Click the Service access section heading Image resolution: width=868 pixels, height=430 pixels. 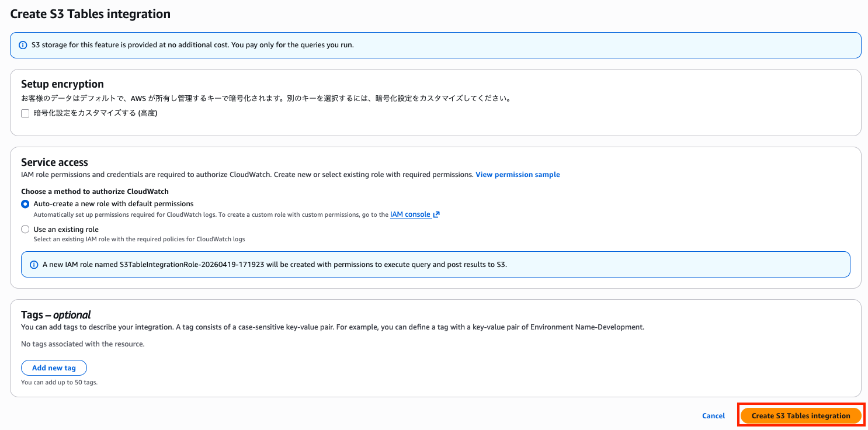(x=54, y=162)
